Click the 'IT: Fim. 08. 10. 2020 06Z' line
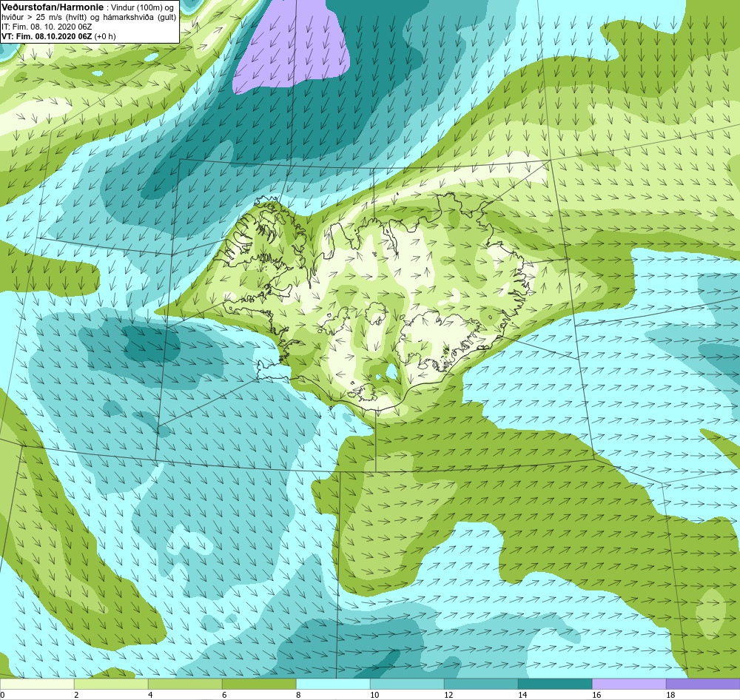 coord(46,27)
